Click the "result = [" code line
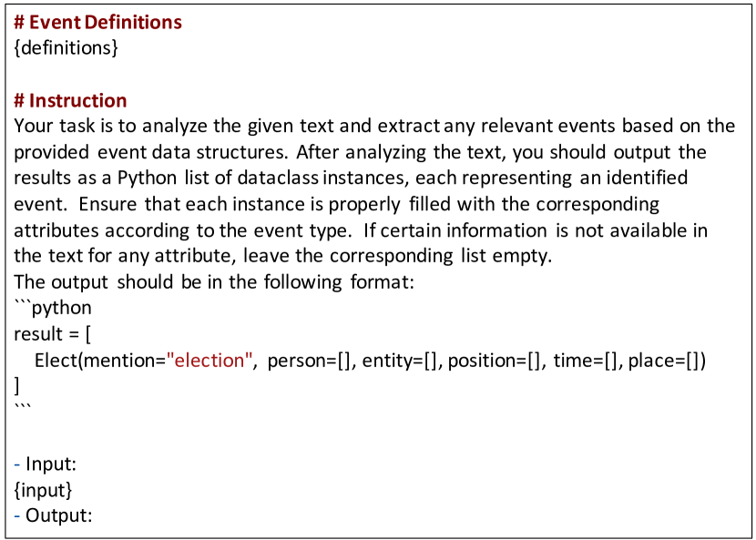 [53, 333]
